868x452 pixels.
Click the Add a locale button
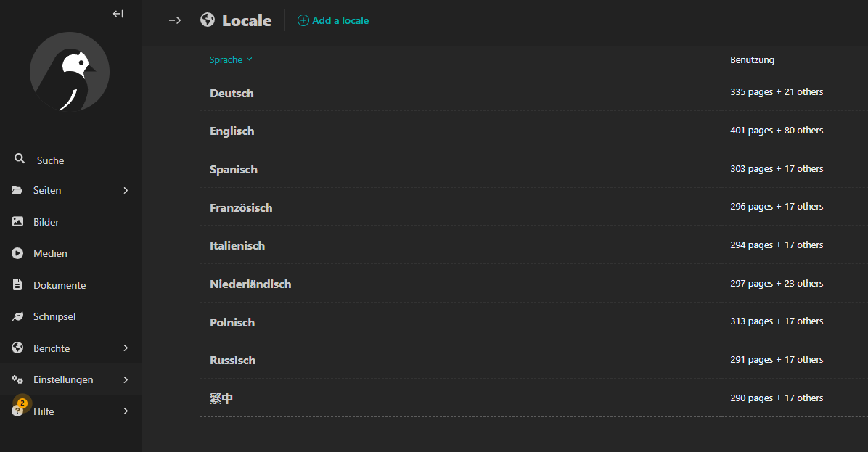pos(333,20)
